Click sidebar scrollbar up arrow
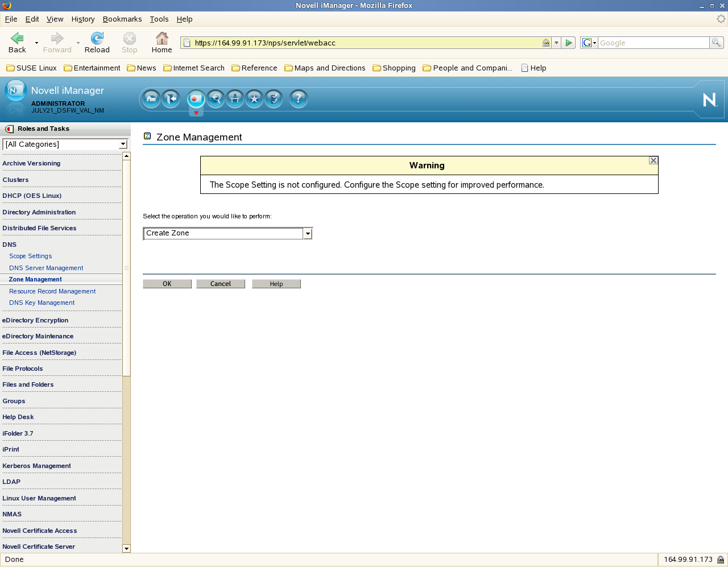The width and height of the screenshot is (728, 567). click(126, 156)
